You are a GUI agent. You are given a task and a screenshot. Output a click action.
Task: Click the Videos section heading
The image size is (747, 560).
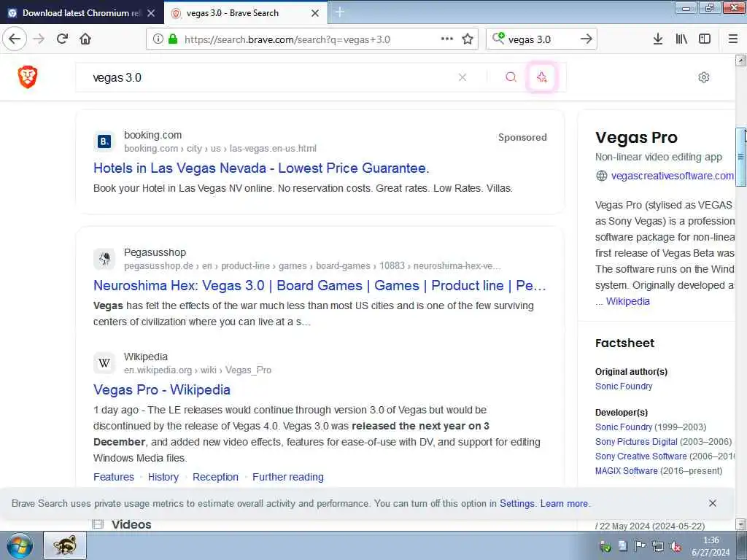[131, 524]
